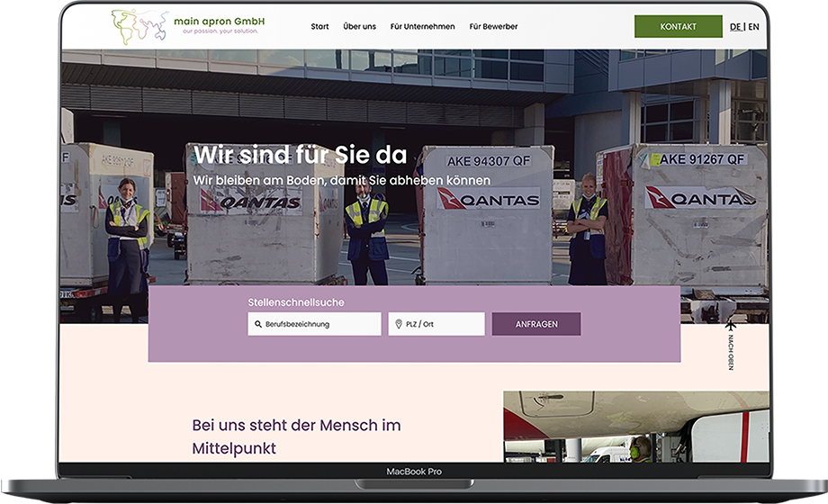Click the subtitle Wir bleiben am Boden text

pyautogui.click(x=342, y=180)
